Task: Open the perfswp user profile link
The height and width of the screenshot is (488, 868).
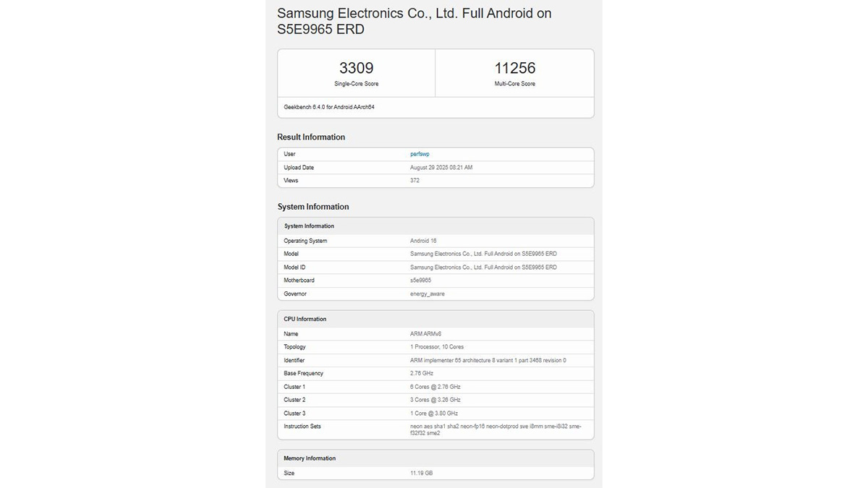Action: click(420, 154)
